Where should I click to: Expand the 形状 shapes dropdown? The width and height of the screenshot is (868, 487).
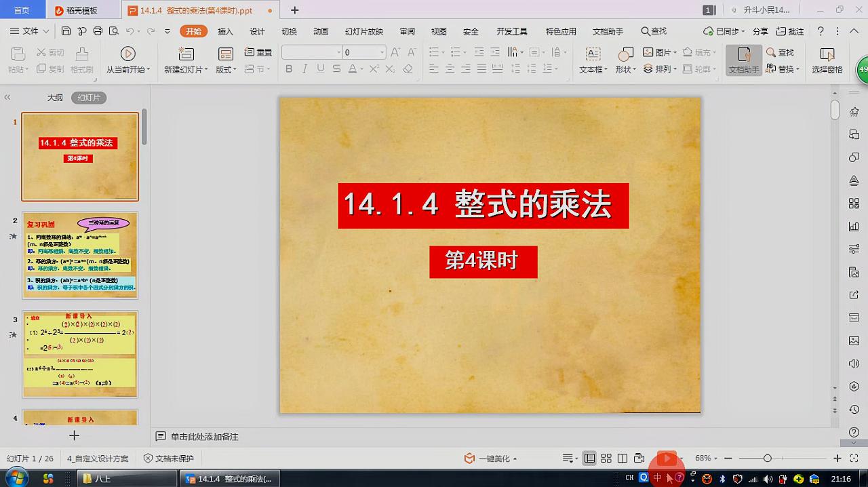pos(624,68)
